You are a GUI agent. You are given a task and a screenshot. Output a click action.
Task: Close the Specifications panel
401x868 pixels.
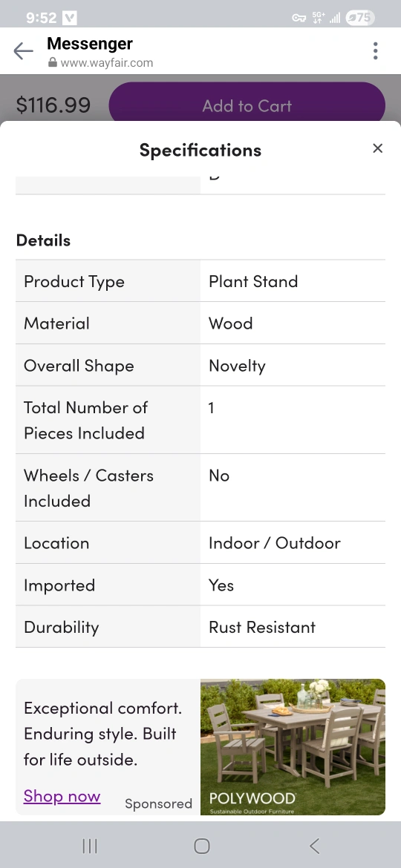(378, 148)
